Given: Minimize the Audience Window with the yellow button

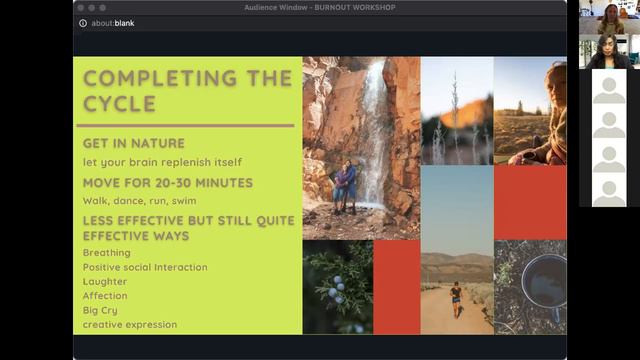Looking at the screenshot, I should (x=91, y=8).
